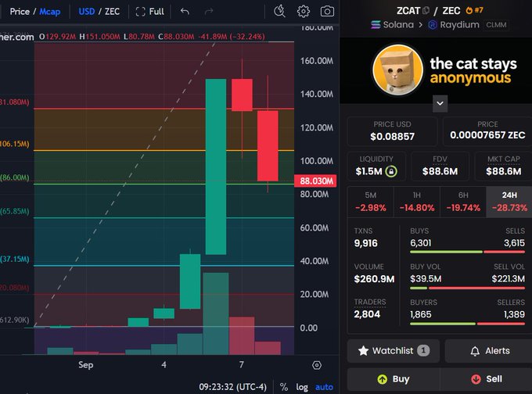Click the ZCAT cat avatar image
The image size is (532, 394).
(x=398, y=70)
